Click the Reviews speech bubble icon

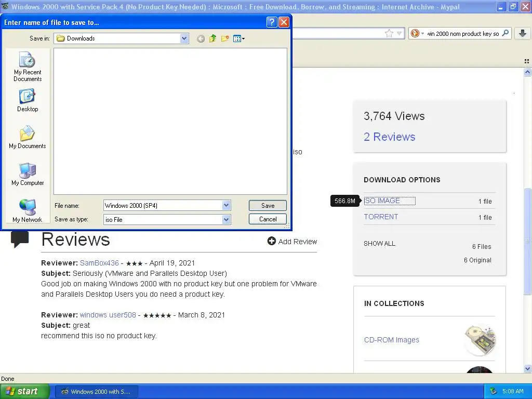tap(20, 240)
